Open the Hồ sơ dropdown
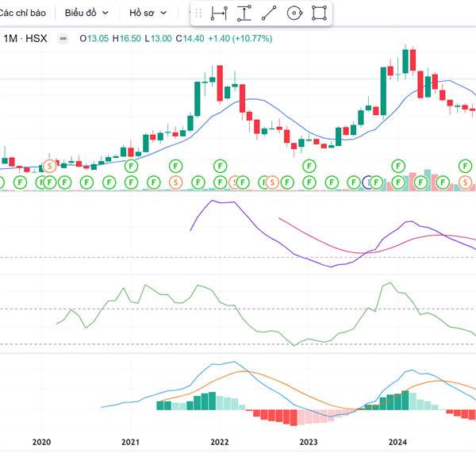The image size is (476, 476). (x=148, y=13)
